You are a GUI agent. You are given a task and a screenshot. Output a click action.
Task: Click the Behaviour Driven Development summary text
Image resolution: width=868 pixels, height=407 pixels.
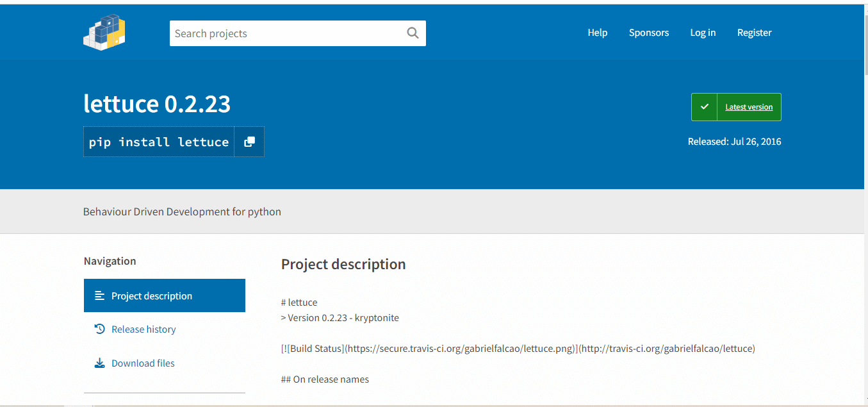tap(182, 212)
